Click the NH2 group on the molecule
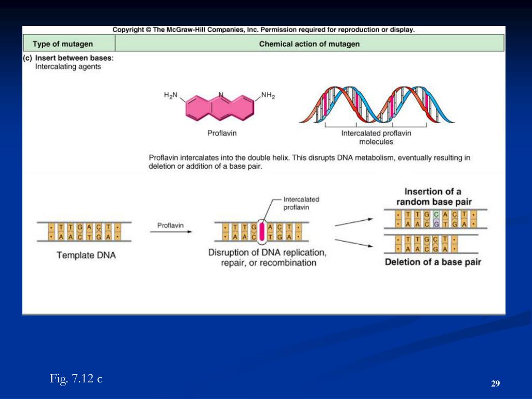This screenshot has width=532, height=399. (x=268, y=95)
